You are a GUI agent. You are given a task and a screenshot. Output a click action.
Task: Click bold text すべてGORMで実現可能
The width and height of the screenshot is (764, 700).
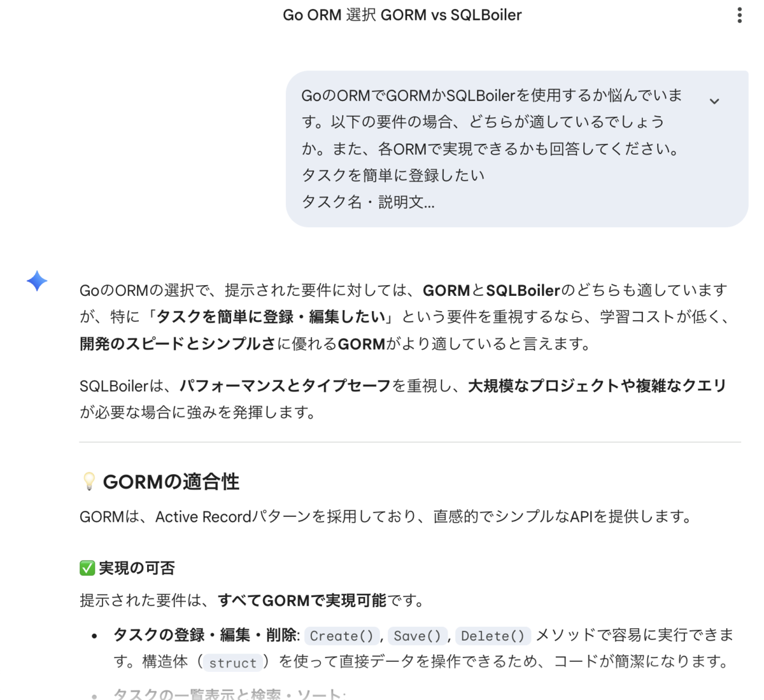[302, 600]
